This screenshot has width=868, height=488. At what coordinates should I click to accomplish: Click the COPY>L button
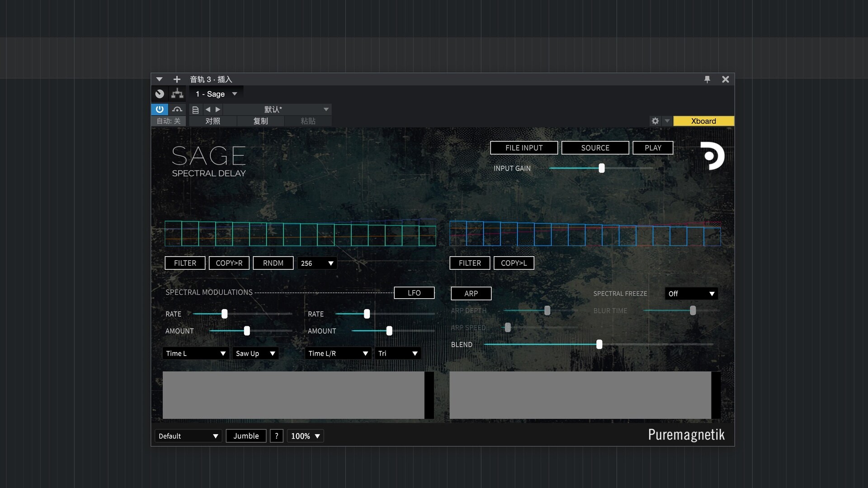(x=514, y=263)
